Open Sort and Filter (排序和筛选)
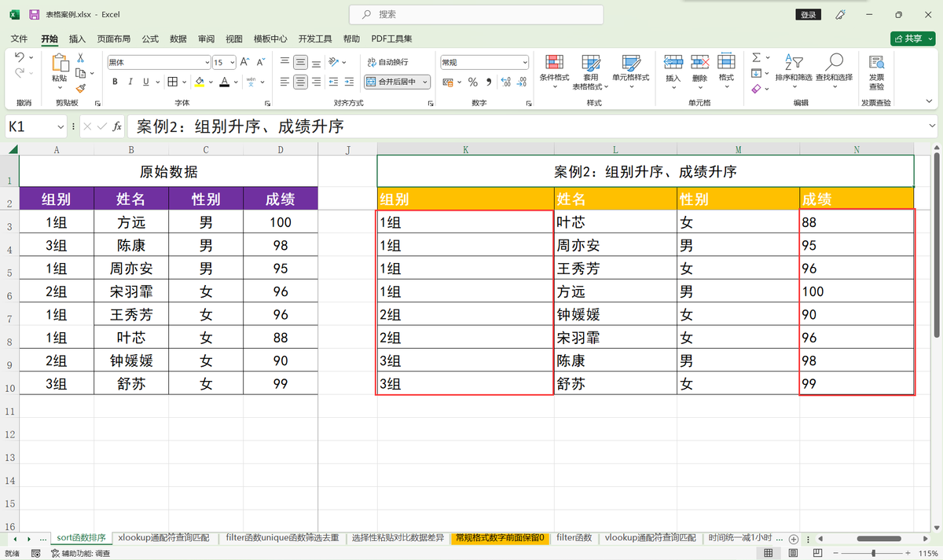 point(794,71)
